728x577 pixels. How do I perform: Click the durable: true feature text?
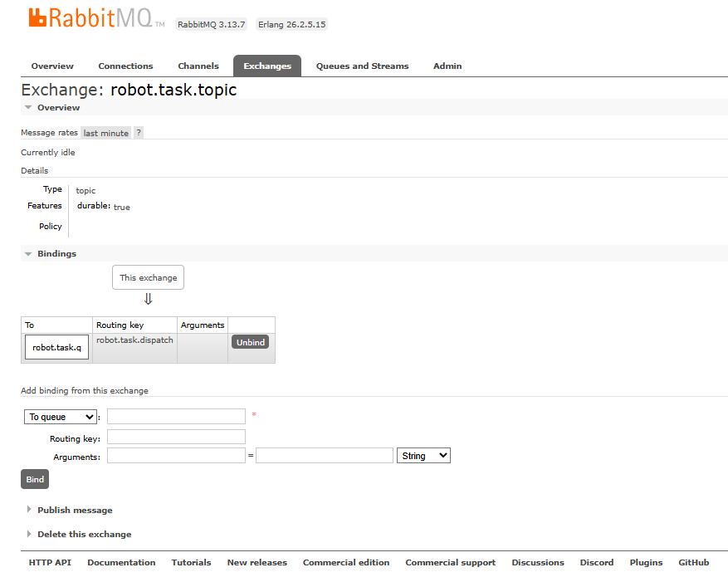[104, 207]
